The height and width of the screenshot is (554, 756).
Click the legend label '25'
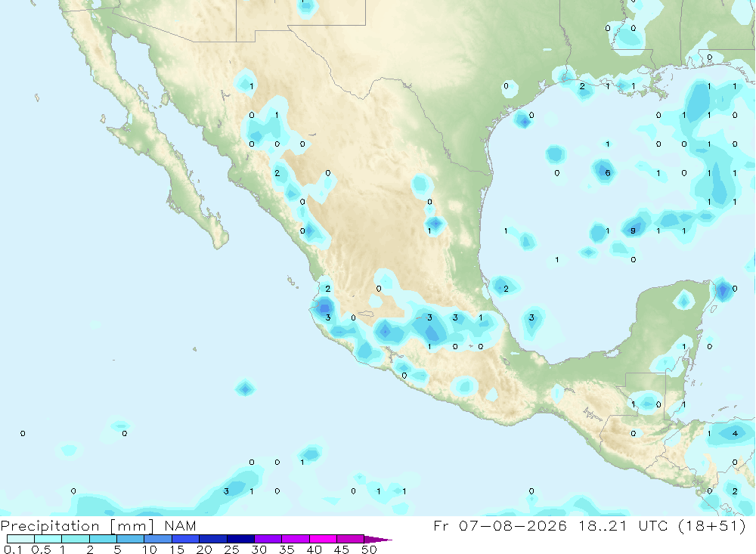coord(232,549)
